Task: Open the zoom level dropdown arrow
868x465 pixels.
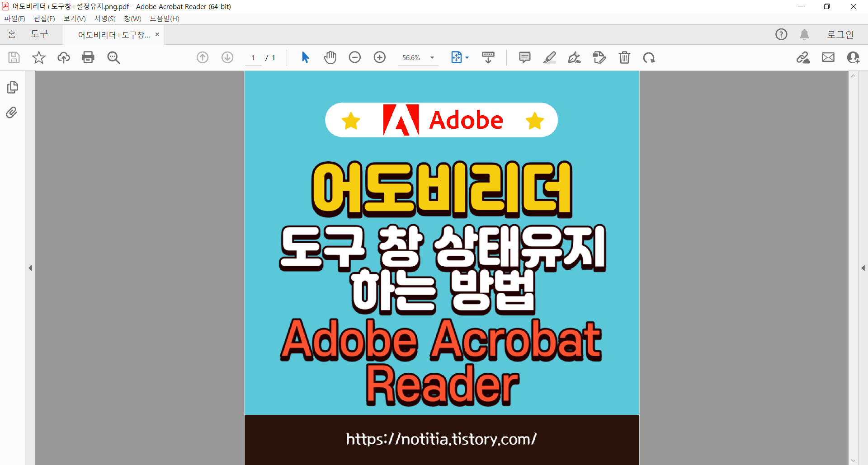Action: (x=432, y=58)
